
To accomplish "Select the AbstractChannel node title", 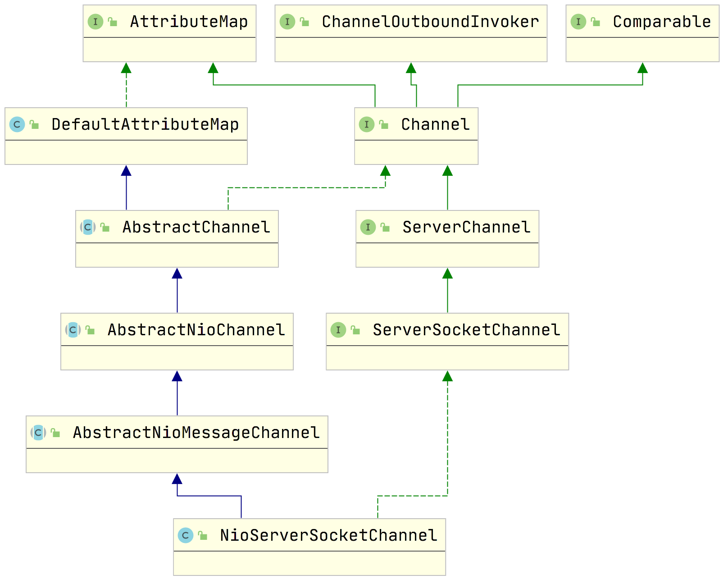I will (196, 227).
